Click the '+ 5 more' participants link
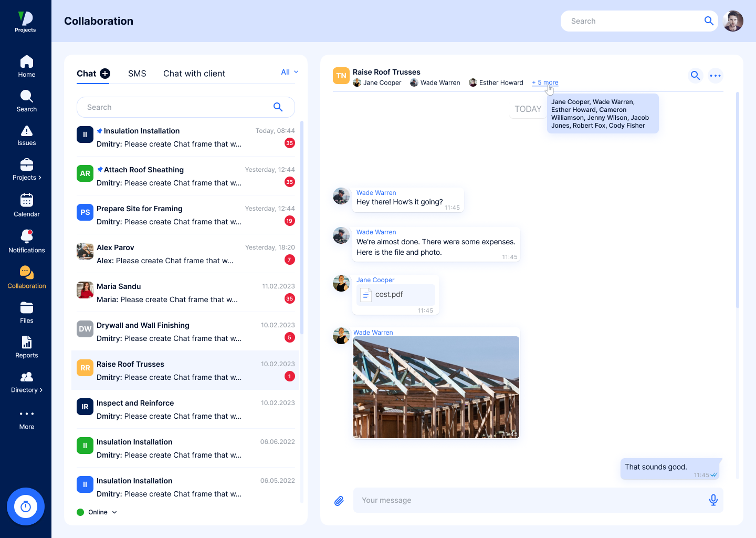This screenshot has height=538, width=756. [x=545, y=82]
